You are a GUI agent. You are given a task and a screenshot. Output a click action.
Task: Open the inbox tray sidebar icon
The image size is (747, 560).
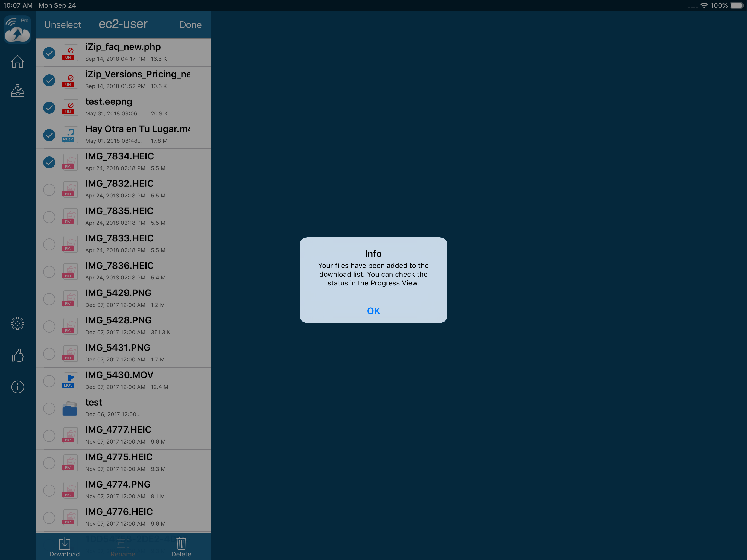17,91
